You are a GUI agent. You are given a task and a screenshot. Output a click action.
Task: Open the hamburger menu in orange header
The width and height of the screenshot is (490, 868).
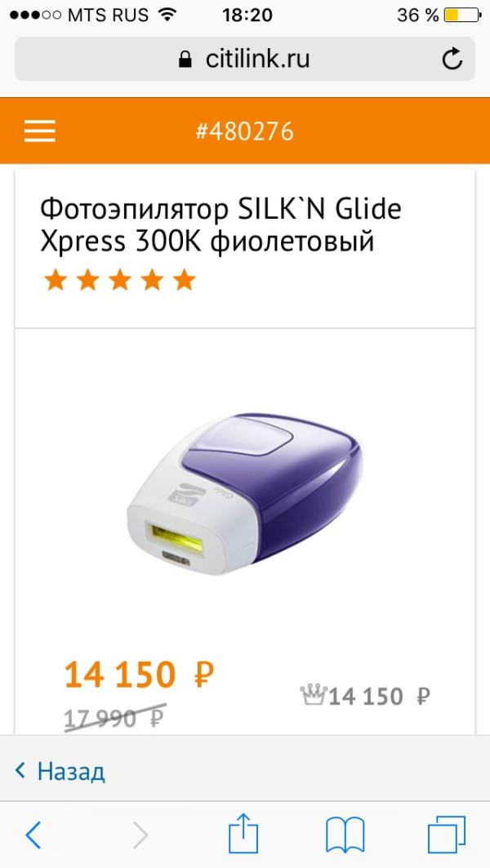(39, 131)
